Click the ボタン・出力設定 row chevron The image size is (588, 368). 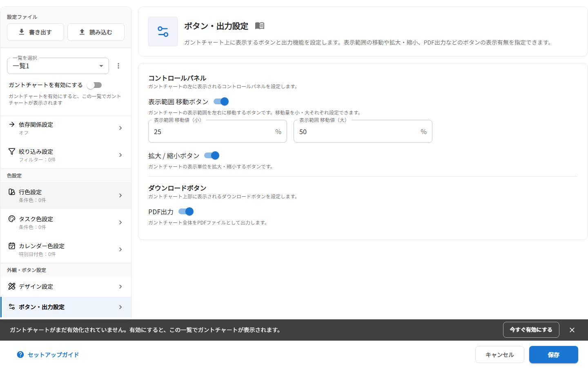[120, 307]
